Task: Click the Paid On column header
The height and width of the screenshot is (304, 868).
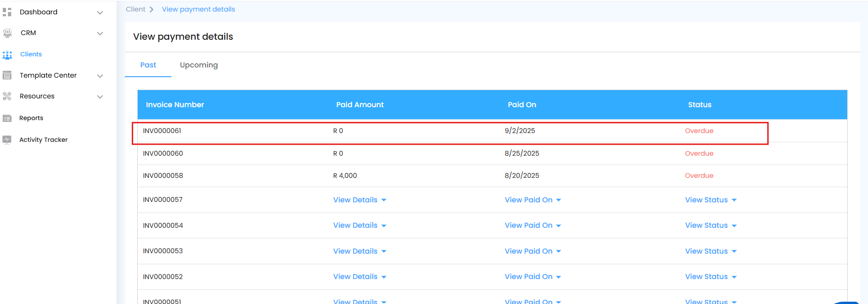Action: click(522, 105)
